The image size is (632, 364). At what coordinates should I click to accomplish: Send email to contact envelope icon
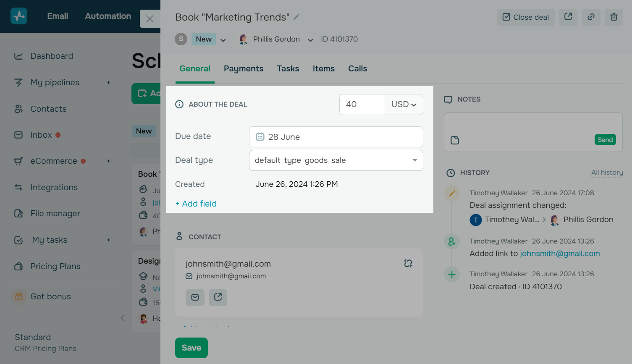click(195, 297)
